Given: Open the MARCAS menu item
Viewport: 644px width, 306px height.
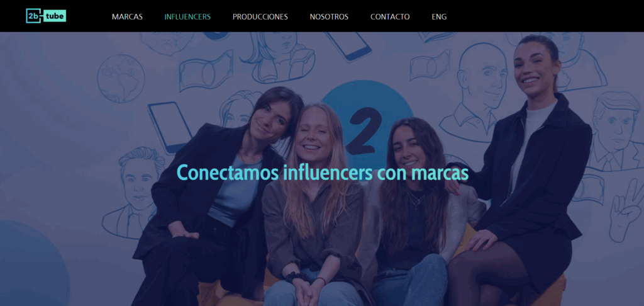Looking at the screenshot, I should click(x=127, y=17).
